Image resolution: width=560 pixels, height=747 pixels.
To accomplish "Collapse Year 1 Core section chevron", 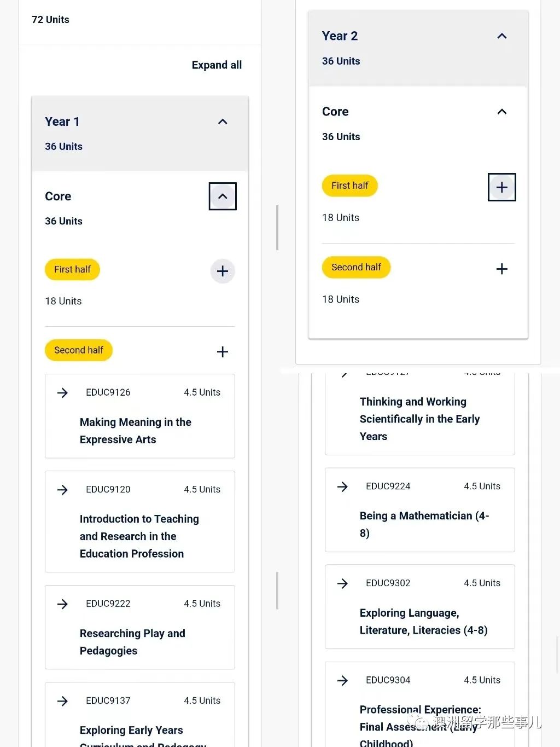I will tap(223, 196).
